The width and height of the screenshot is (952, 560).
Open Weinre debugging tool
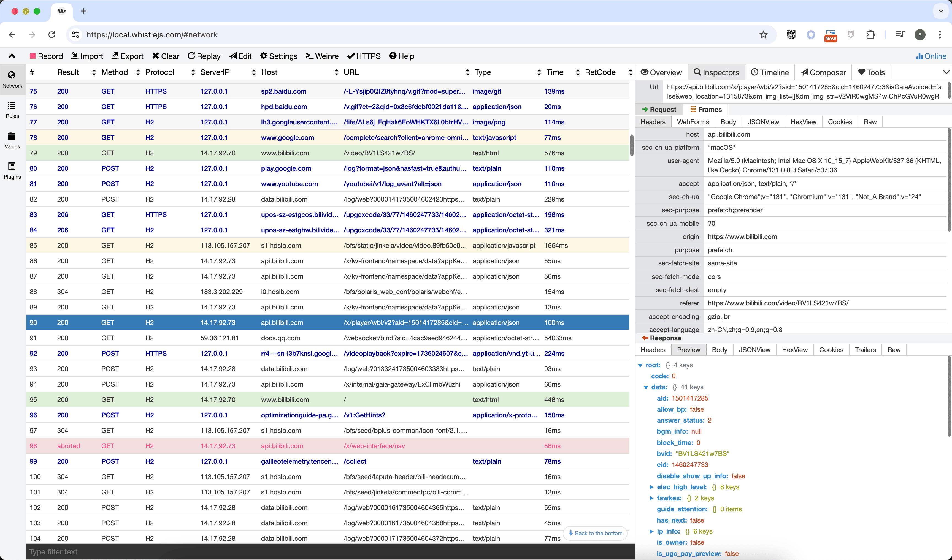point(322,56)
